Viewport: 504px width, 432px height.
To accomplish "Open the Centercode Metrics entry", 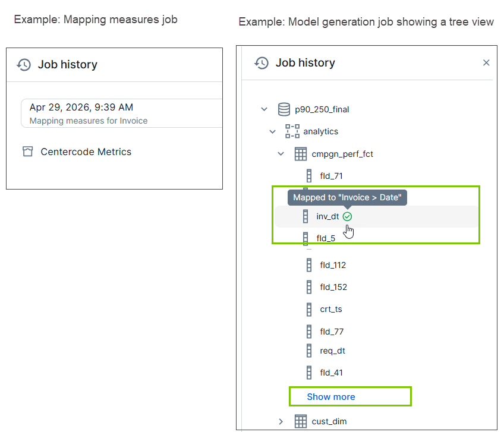I will (x=86, y=152).
